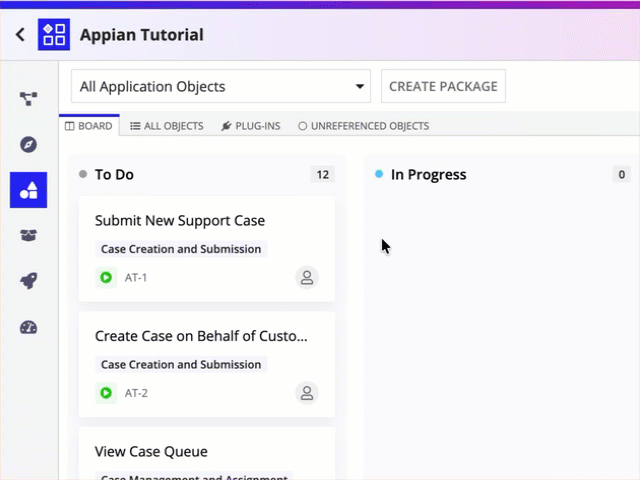Go back using the left chevron arrow
Image resolution: width=640 pixels, height=480 pixels.
click(x=20, y=35)
